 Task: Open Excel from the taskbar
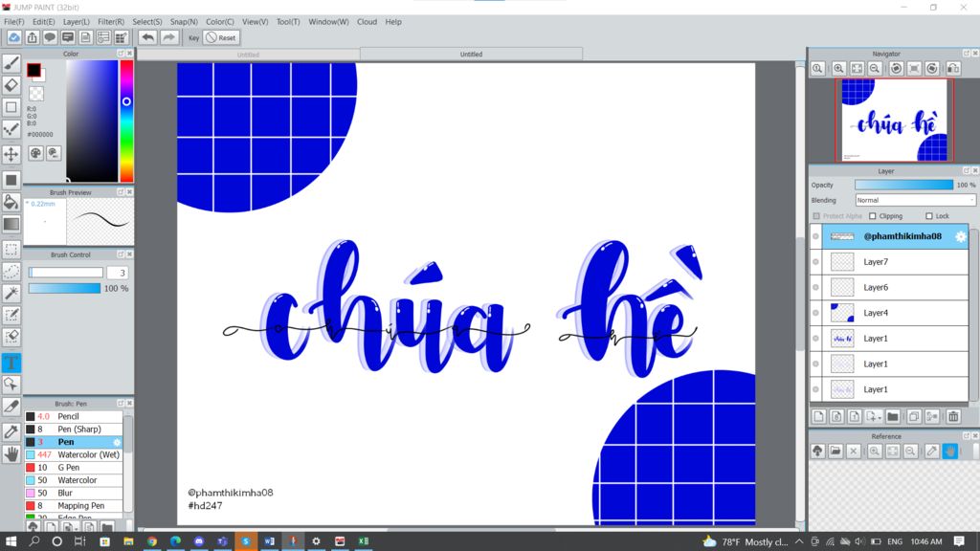pos(363,541)
